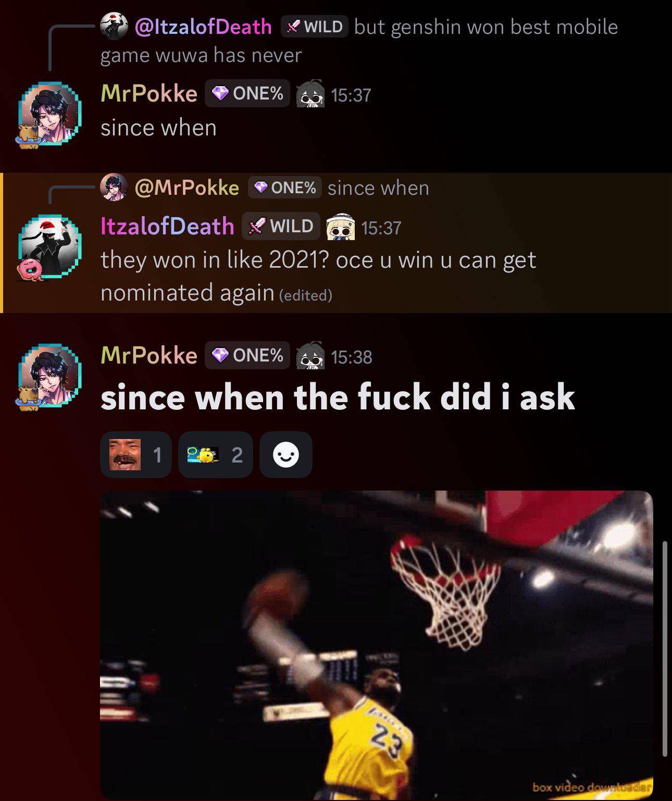672x801 pixels.
Task: Click the blonde chibi tag icon before ItzalofDeath's 15:37
Action: point(340,227)
